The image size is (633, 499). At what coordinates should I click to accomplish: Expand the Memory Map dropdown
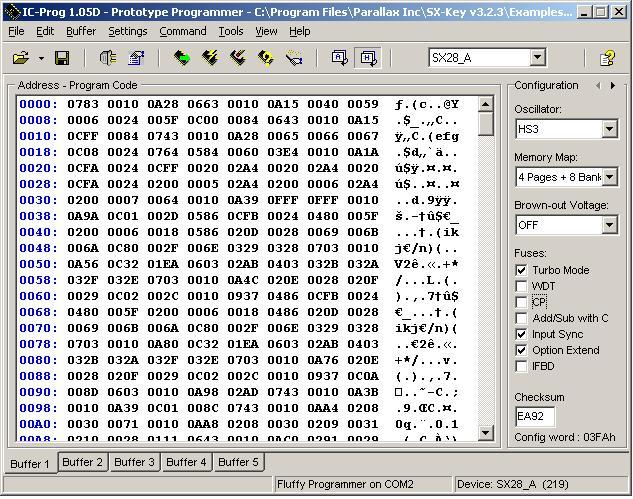tap(610, 177)
